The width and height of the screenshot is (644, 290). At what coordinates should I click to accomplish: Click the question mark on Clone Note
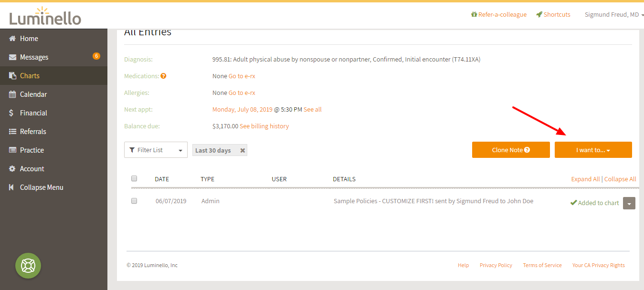click(527, 150)
